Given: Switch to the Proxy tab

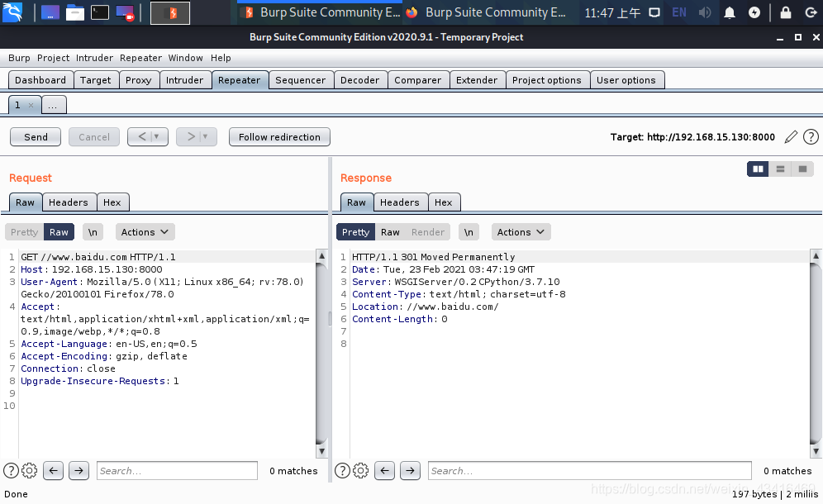Looking at the screenshot, I should coord(139,80).
